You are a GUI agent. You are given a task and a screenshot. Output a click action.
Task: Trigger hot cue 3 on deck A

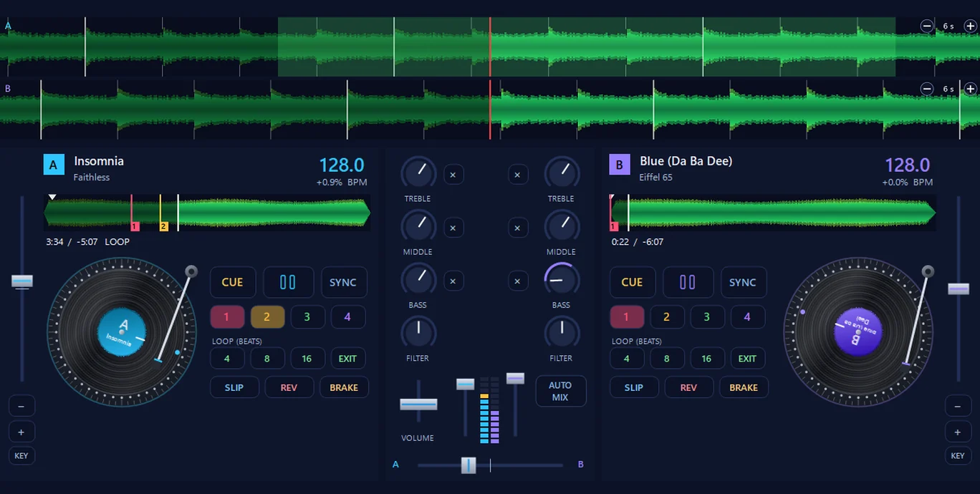click(x=307, y=316)
